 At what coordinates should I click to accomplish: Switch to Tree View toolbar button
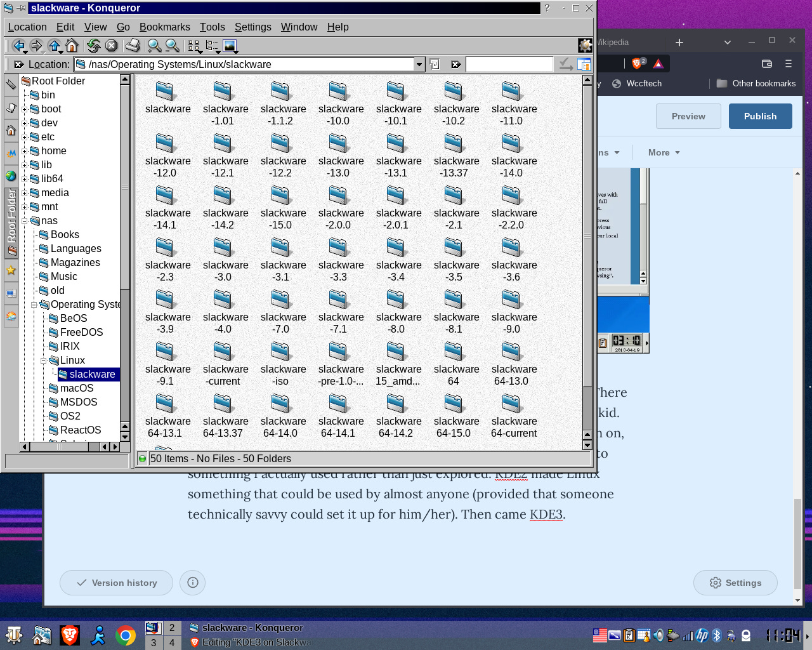coord(212,46)
